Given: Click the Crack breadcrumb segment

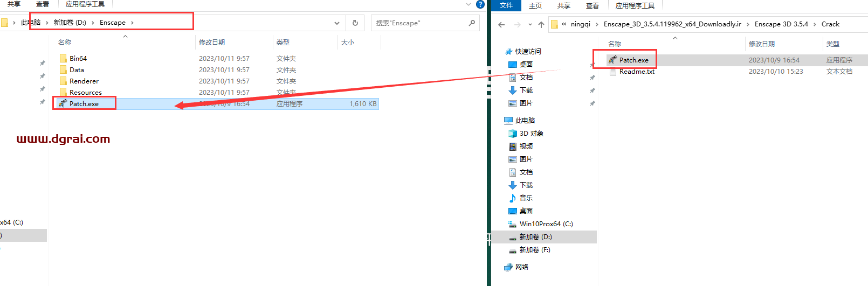Looking at the screenshot, I should [830, 24].
